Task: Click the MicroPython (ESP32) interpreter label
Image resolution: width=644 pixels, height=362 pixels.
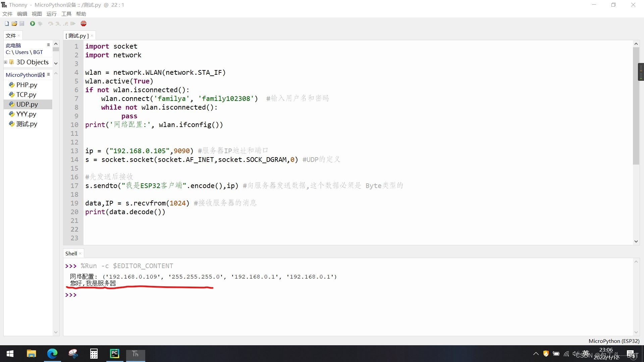Action: [x=614, y=341]
